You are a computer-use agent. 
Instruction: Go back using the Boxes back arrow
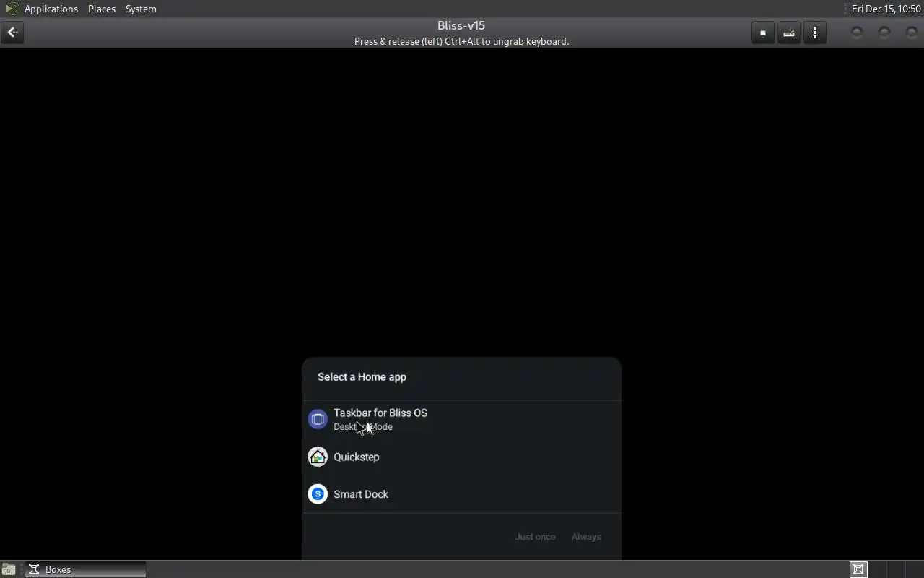click(x=12, y=33)
